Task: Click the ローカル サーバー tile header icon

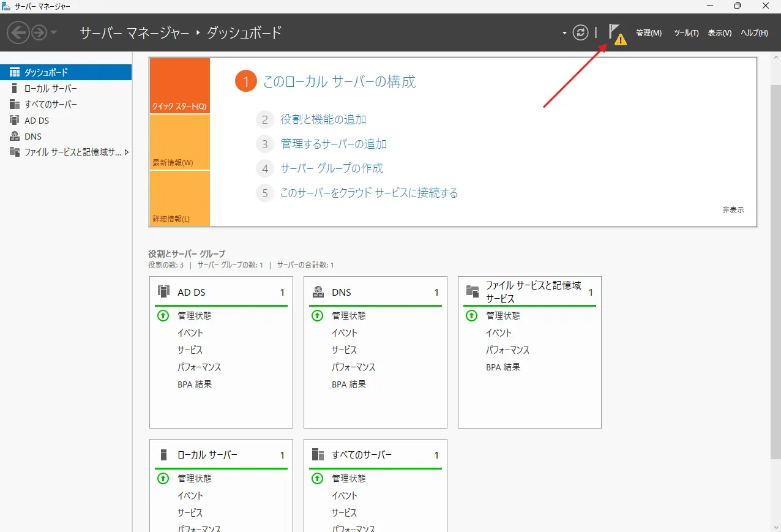Action: (163, 455)
